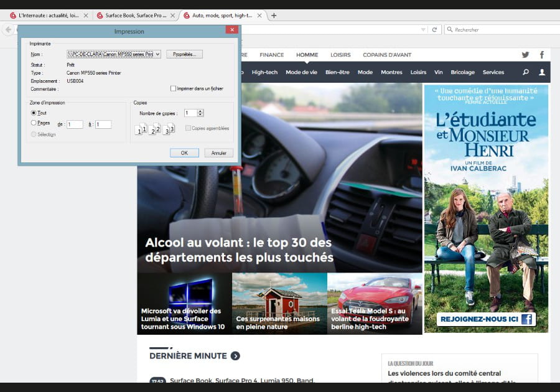
Task: Click the Facebook icon in the site header
Action: click(x=542, y=55)
